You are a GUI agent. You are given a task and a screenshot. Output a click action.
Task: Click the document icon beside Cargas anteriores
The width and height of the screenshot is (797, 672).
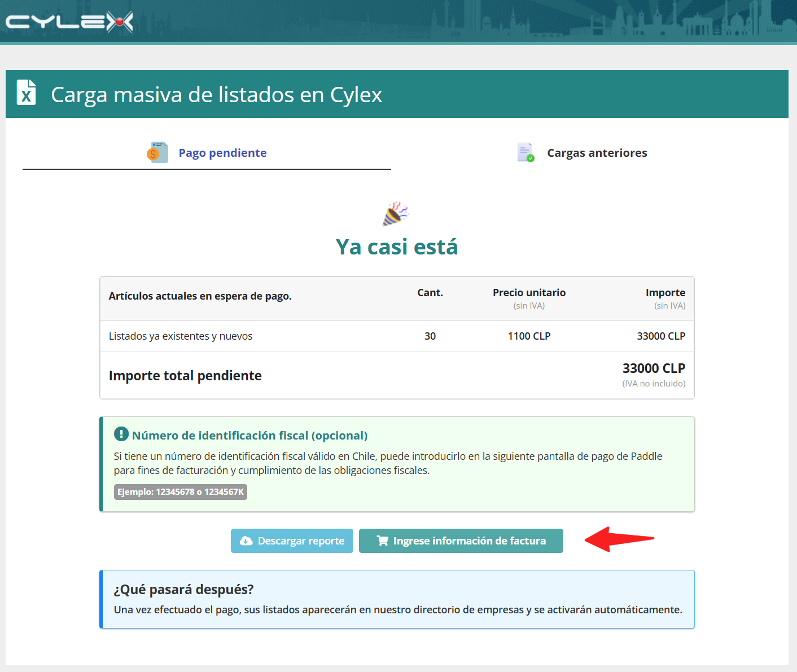click(526, 152)
